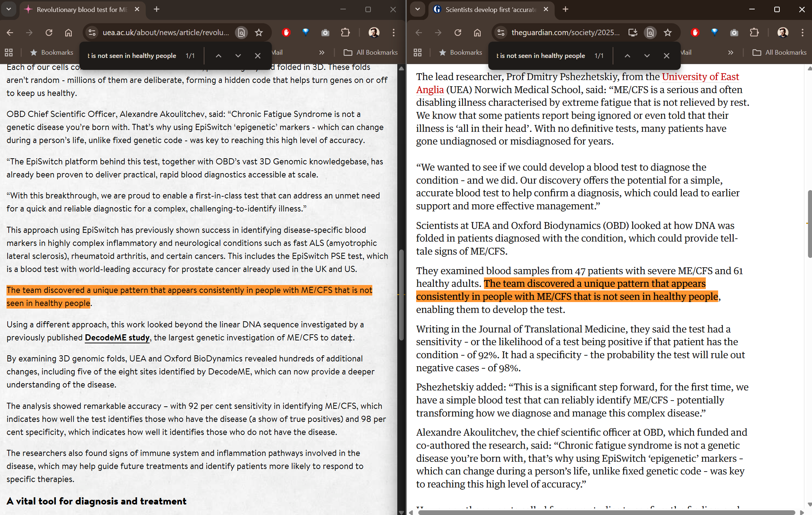Follow the University of East Anglia link
The width and height of the screenshot is (812, 515).
click(700, 77)
